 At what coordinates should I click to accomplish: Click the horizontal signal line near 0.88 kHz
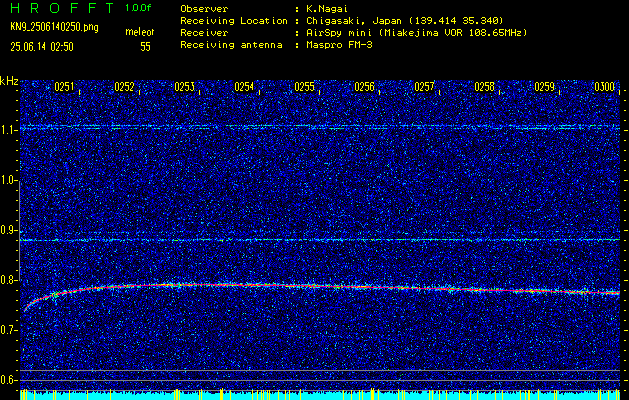pyautogui.click(x=320, y=240)
